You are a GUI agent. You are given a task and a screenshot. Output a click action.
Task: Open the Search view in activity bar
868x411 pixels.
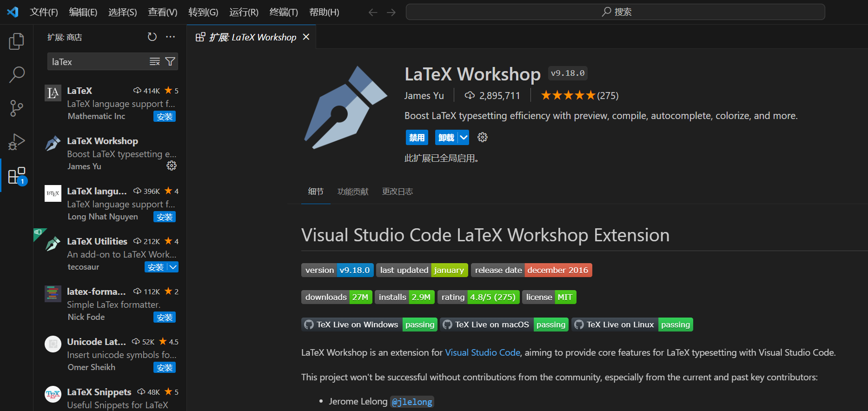(x=16, y=75)
